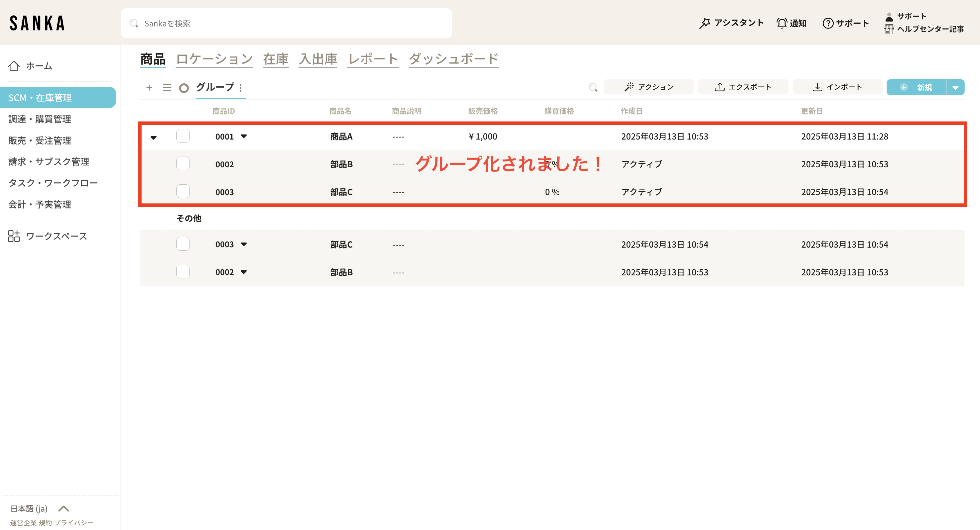The image size is (980, 530).
Task: Tick the checkbox for grouped row 0002 部品B
Action: point(183,164)
